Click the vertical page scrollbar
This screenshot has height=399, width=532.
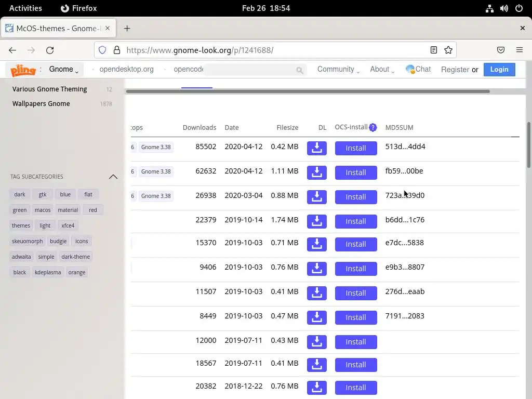pyautogui.click(x=528, y=144)
